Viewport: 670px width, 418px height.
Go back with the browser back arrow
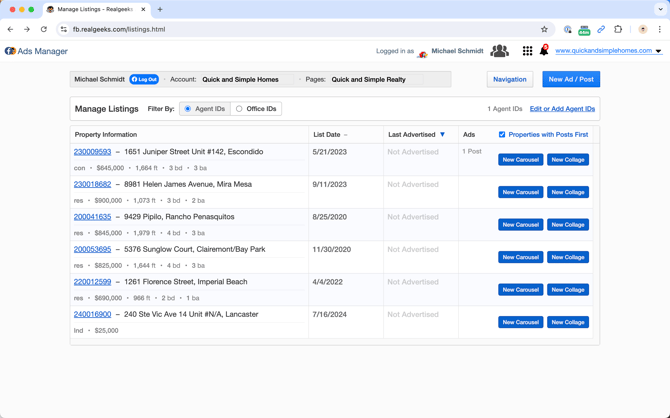pos(10,29)
